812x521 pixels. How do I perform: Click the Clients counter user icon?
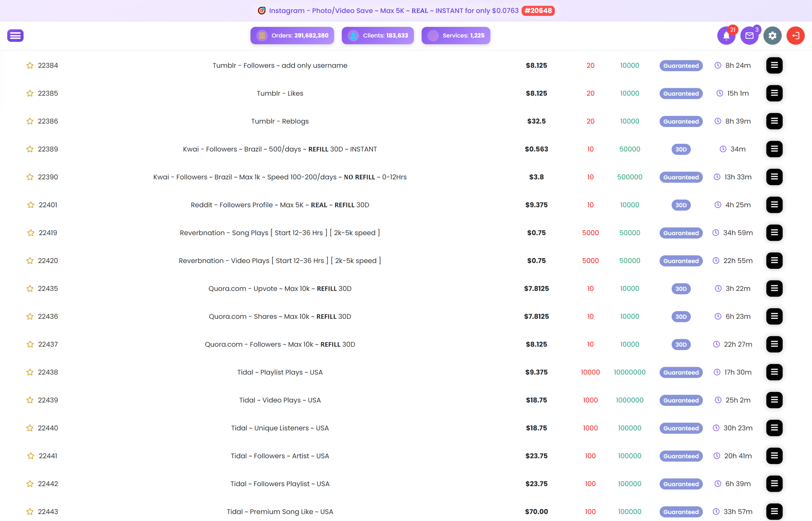pos(353,36)
